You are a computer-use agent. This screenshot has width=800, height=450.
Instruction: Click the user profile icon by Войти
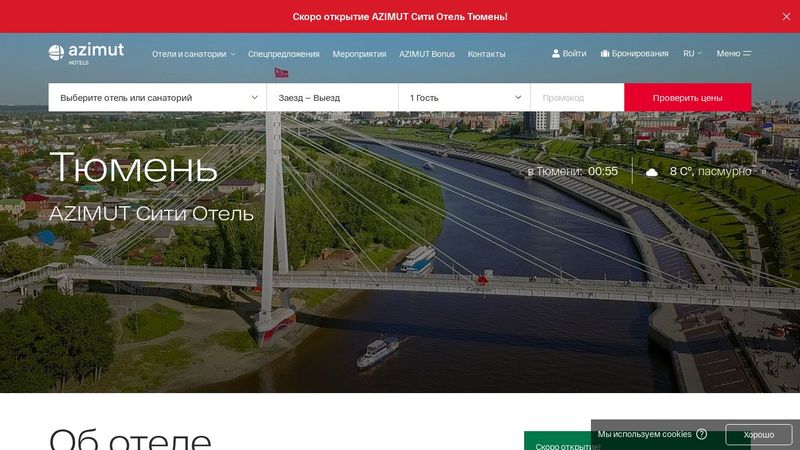point(556,53)
